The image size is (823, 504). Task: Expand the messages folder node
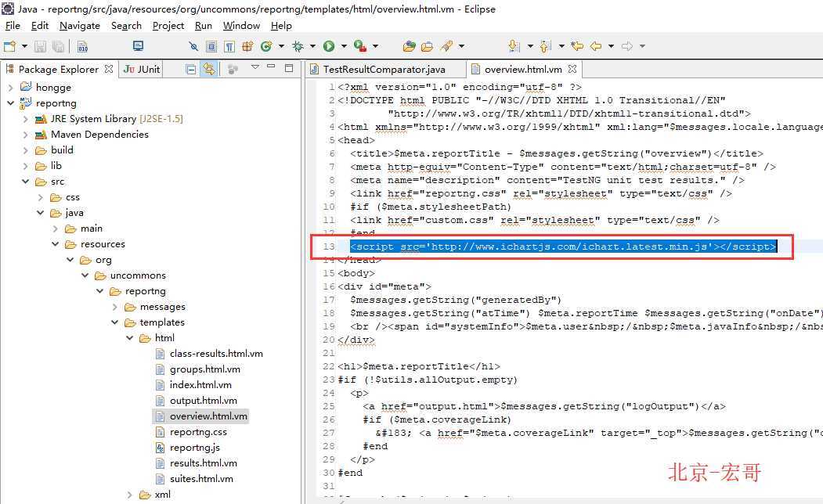115,307
